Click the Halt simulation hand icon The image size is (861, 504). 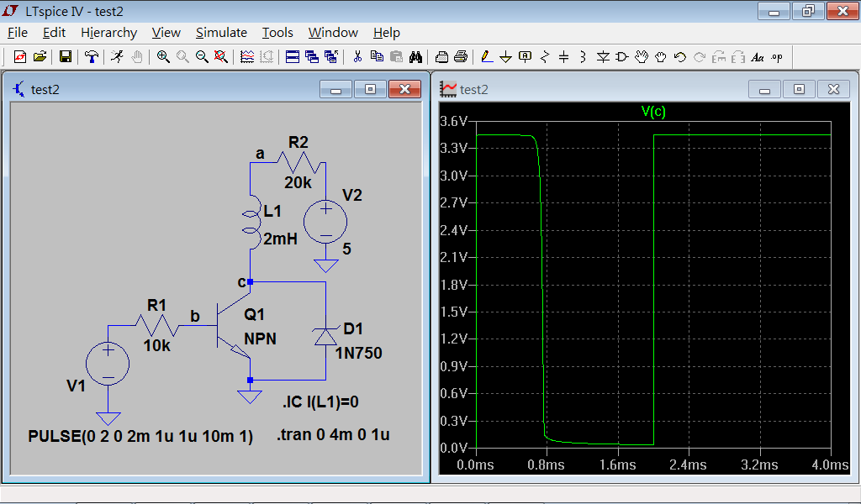[137, 56]
